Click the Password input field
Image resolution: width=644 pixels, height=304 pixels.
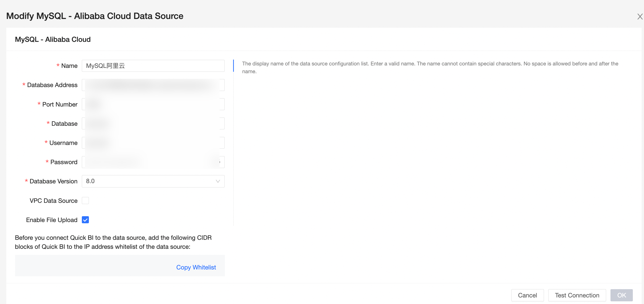[x=153, y=162]
